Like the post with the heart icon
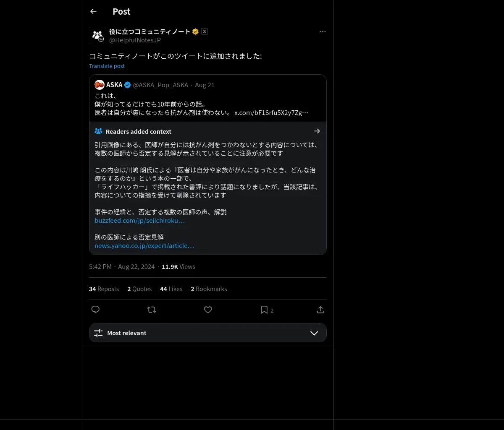This screenshot has height=430, width=504. coord(208,310)
